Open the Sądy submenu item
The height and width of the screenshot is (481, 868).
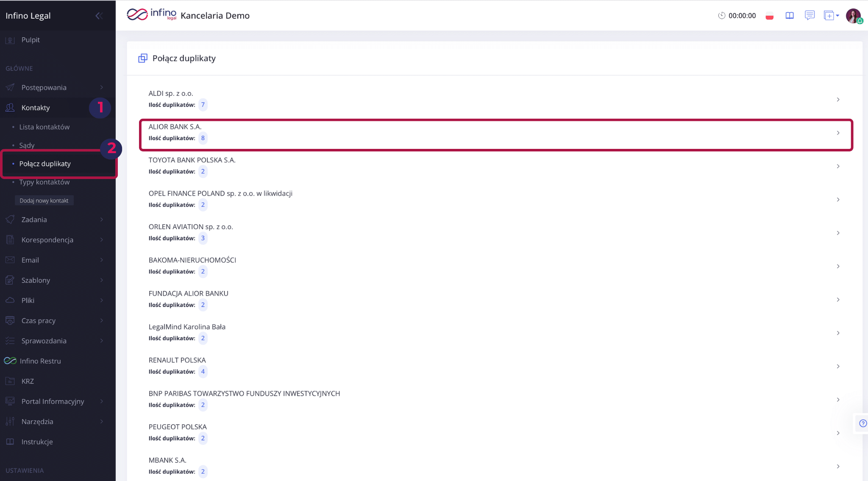pyautogui.click(x=27, y=145)
